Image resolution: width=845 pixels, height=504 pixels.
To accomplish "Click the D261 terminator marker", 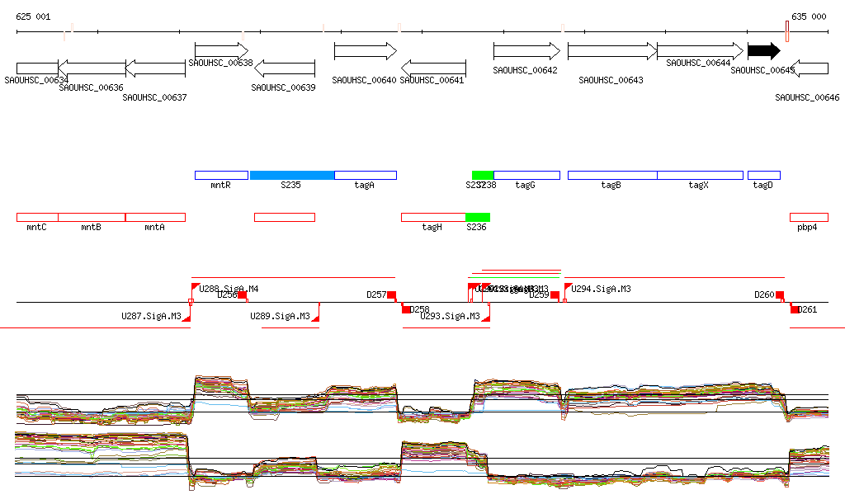I will pyautogui.click(x=795, y=309).
